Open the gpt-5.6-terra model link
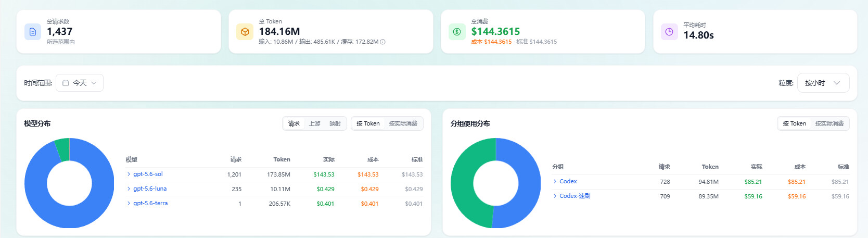The image size is (868, 238). tap(150, 204)
